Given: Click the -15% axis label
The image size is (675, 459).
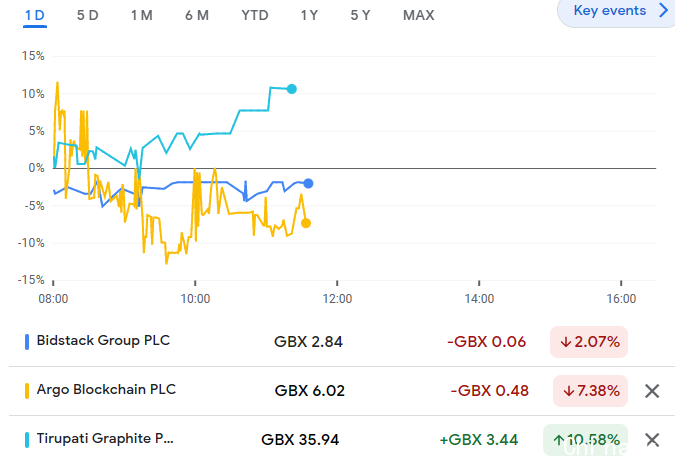Looking at the screenshot, I should (x=31, y=280).
